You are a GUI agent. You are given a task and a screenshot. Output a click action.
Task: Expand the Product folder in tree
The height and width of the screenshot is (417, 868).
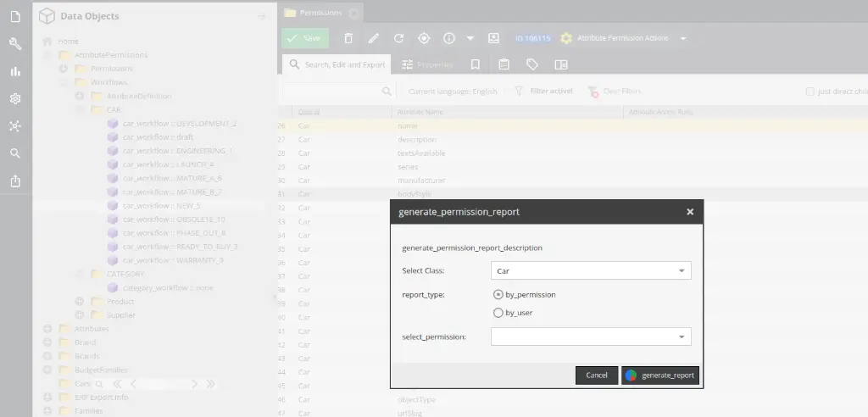[80, 301]
